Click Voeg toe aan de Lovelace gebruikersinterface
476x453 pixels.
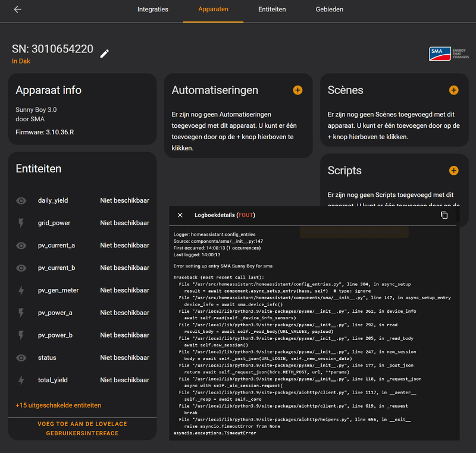click(82, 429)
